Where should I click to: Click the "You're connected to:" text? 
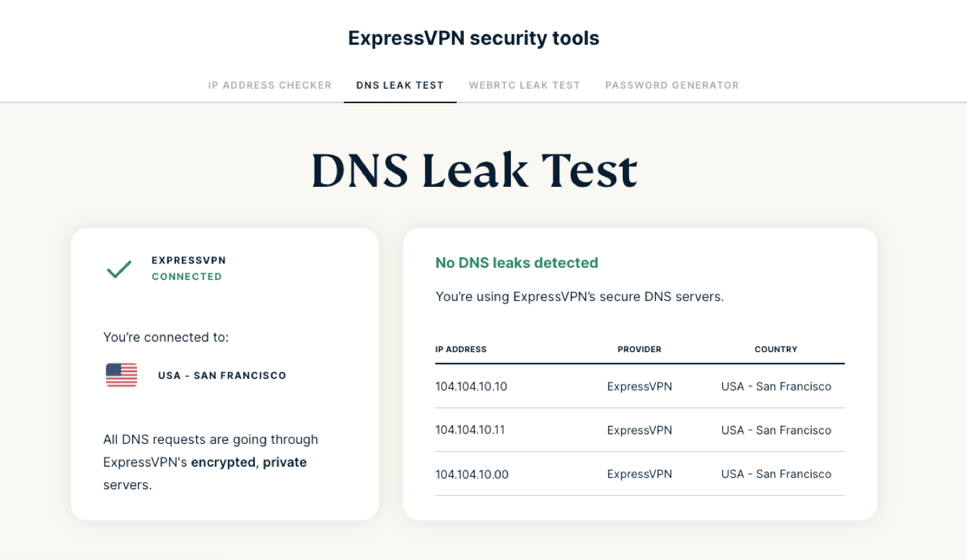[166, 337]
